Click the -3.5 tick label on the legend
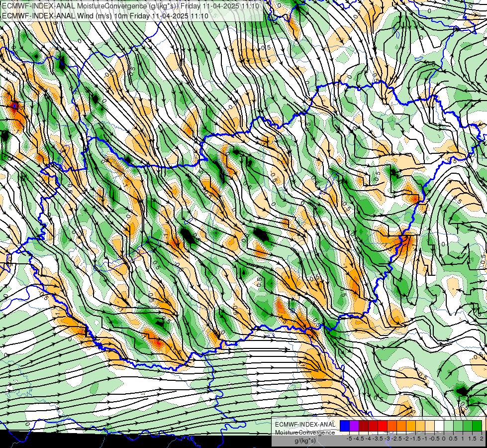Image resolution: width=487 pixels, height=448 pixels. pyautogui.click(x=378, y=439)
